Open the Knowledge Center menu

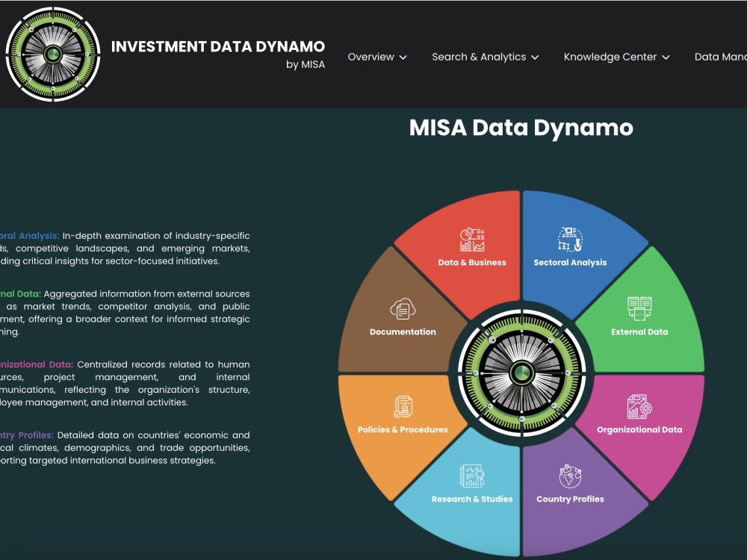pyautogui.click(x=617, y=57)
